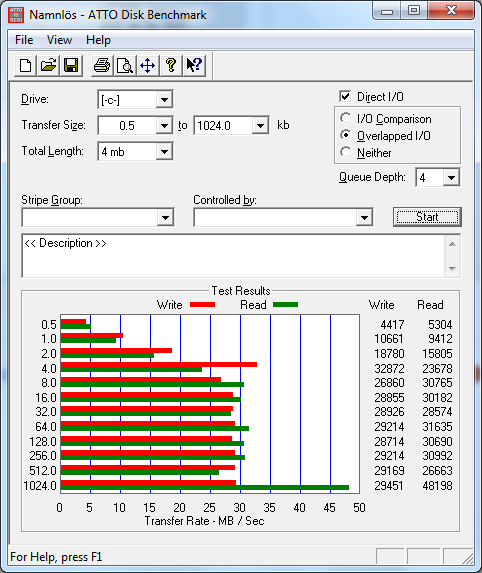Click the 512.0 row label in chart
482x573 pixels.
tap(43, 470)
